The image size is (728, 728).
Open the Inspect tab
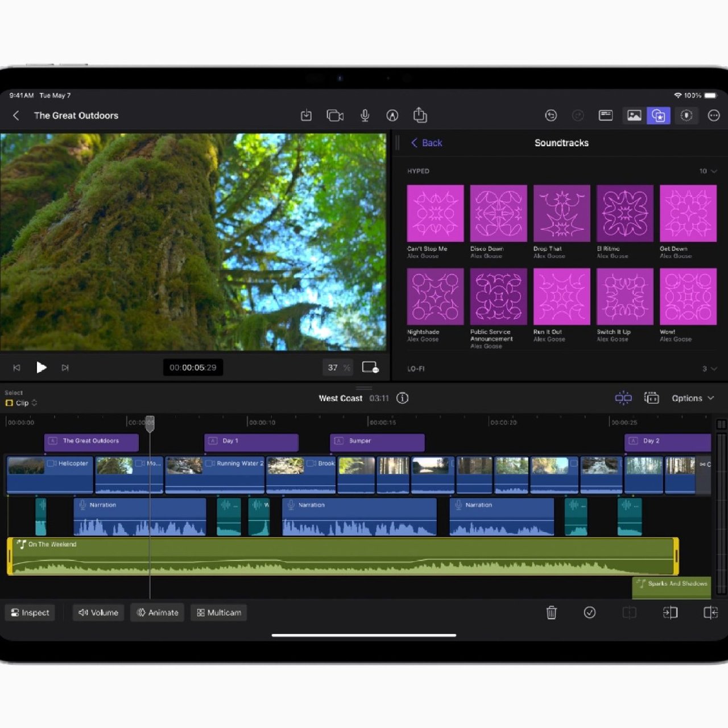(x=30, y=613)
